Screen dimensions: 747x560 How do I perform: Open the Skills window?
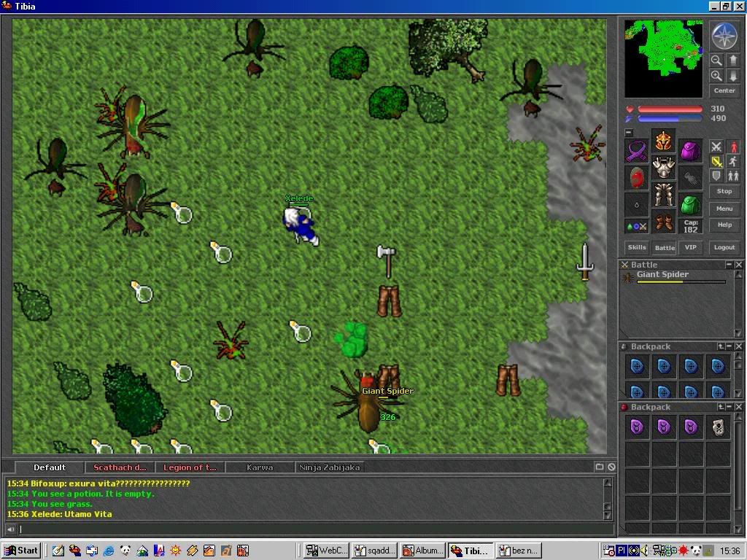(637, 247)
